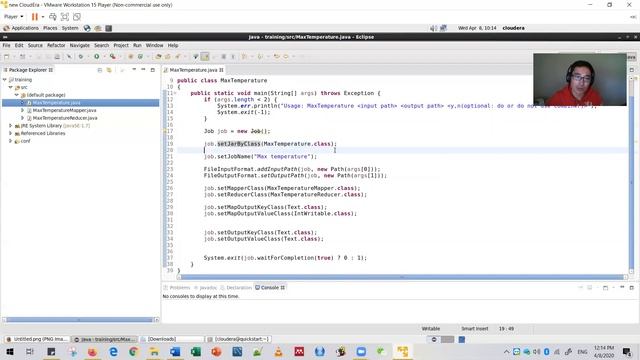Open Excel from Windows taskbar
The height and width of the screenshot is (360, 640).
(196, 351)
